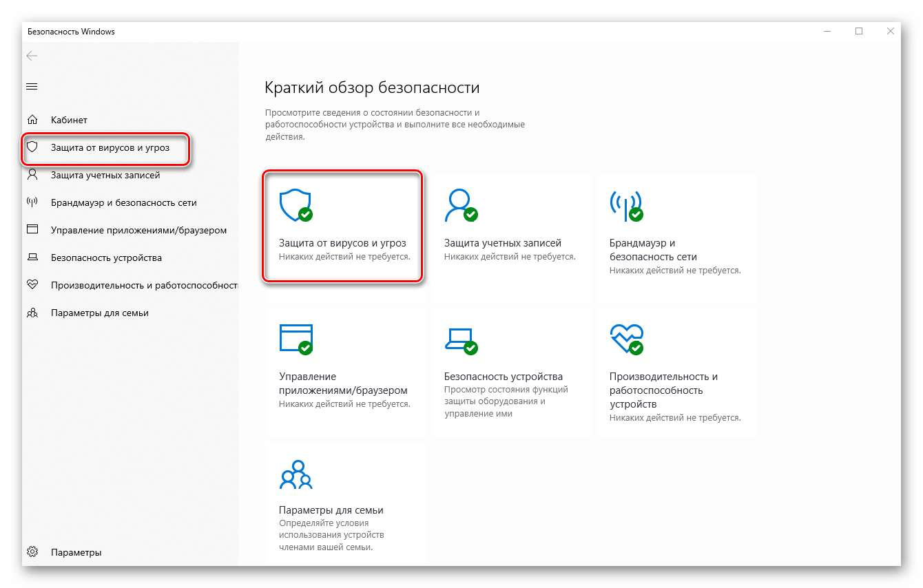Click the large shield icon on the virus protection tile

click(295, 206)
